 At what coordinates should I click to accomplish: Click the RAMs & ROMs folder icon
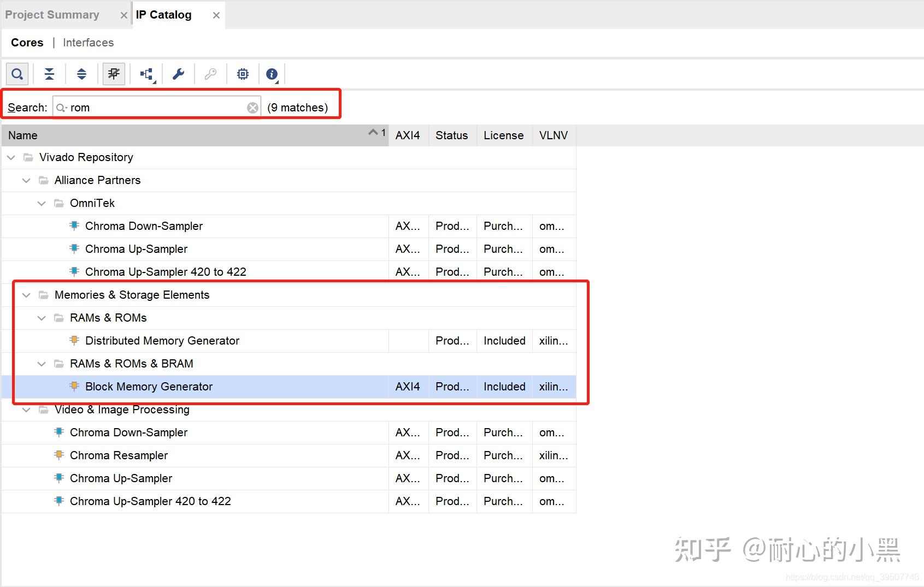pyautogui.click(x=58, y=318)
